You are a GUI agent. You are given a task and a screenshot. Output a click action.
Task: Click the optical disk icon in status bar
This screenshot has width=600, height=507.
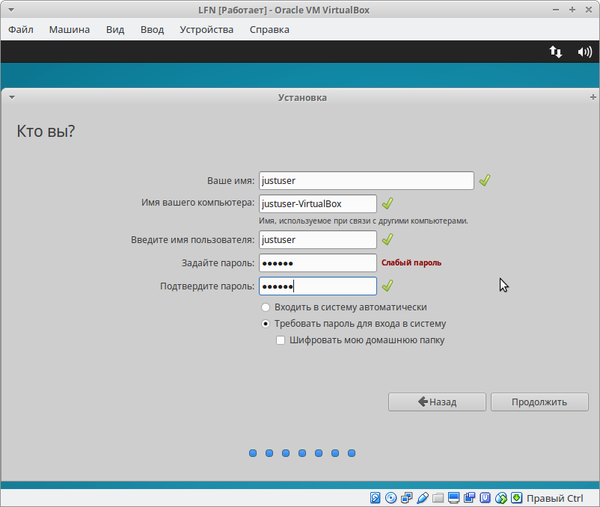(x=391, y=497)
